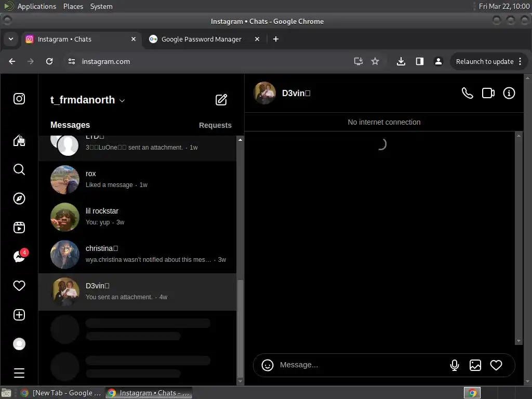The width and height of the screenshot is (532, 399).
Task: Start video call with D3vin
Action: [488, 93]
